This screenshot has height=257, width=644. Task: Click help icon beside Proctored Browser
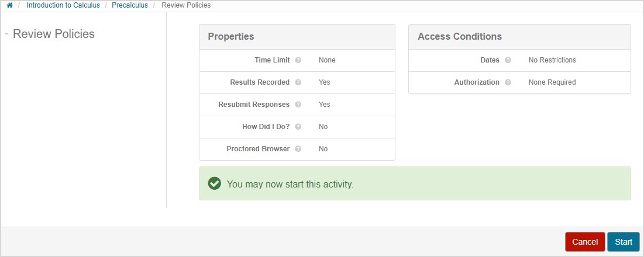point(298,149)
